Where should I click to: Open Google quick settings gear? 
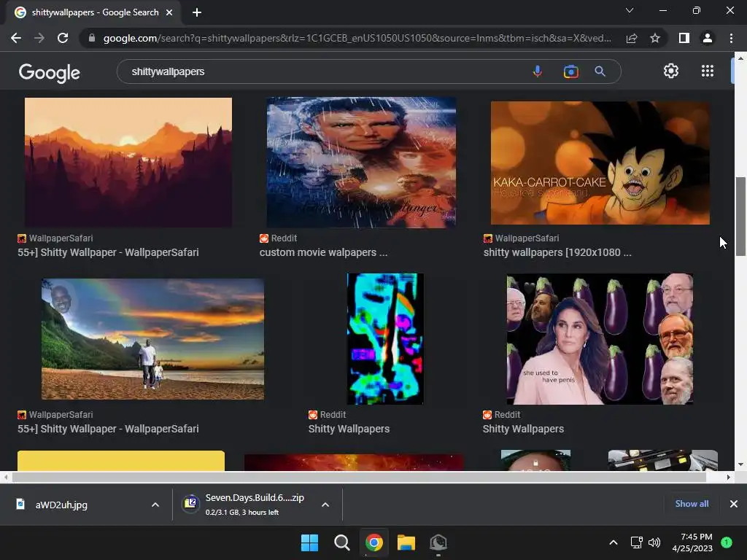coord(671,71)
